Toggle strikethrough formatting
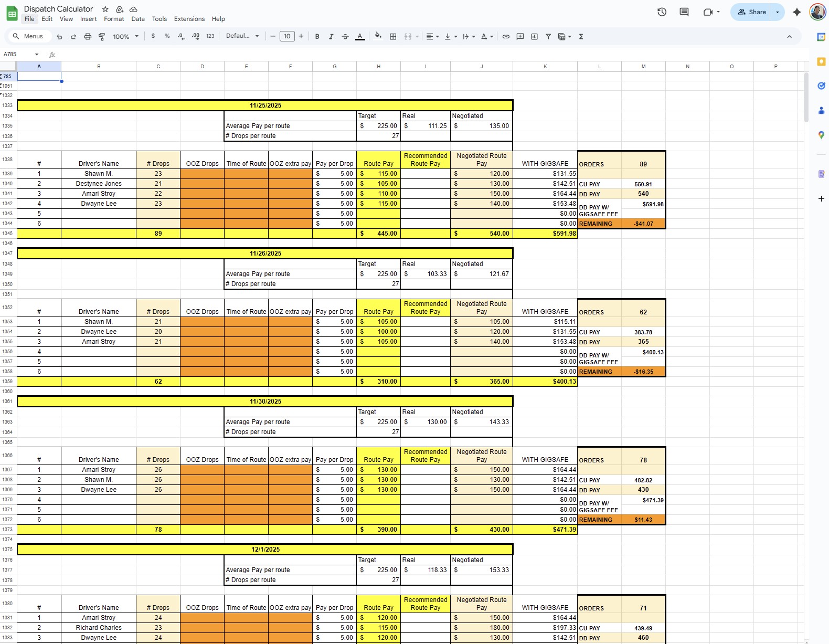829x644 pixels. point(345,37)
